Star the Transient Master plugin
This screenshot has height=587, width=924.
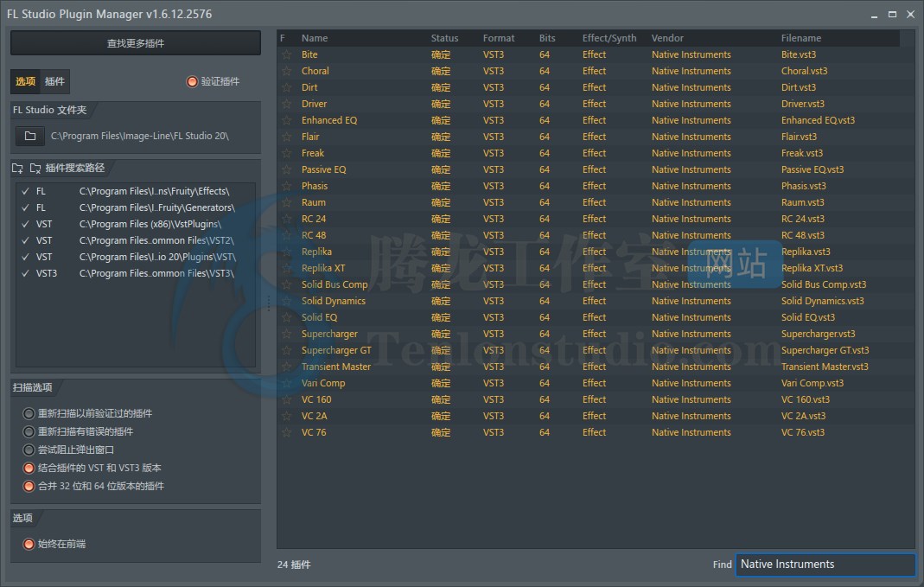click(x=286, y=367)
